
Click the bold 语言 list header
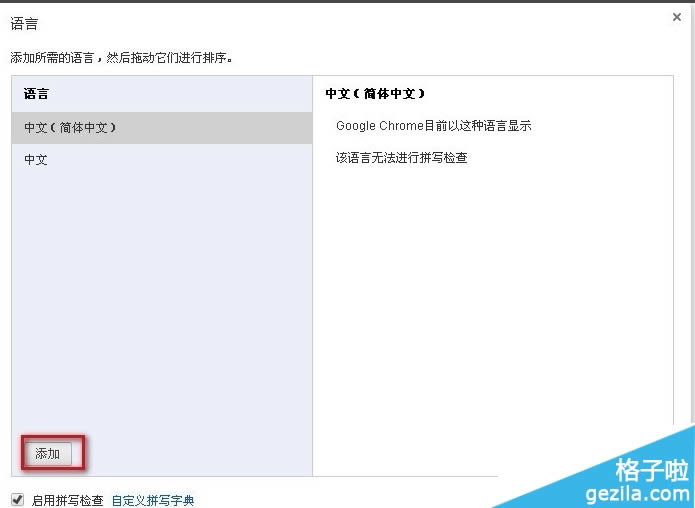click(x=36, y=94)
